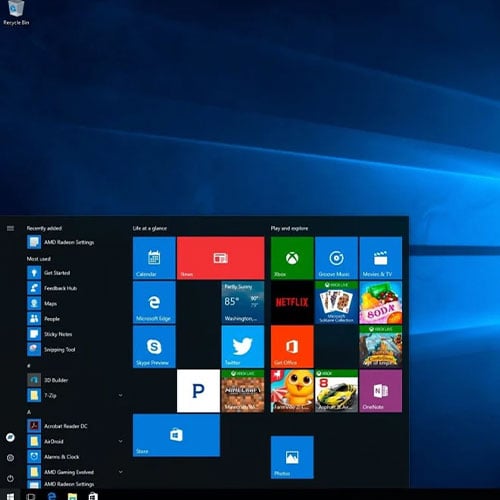The width and height of the screenshot is (500, 500).
Task: Open the Weather tile for Washington
Action: click(243, 302)
